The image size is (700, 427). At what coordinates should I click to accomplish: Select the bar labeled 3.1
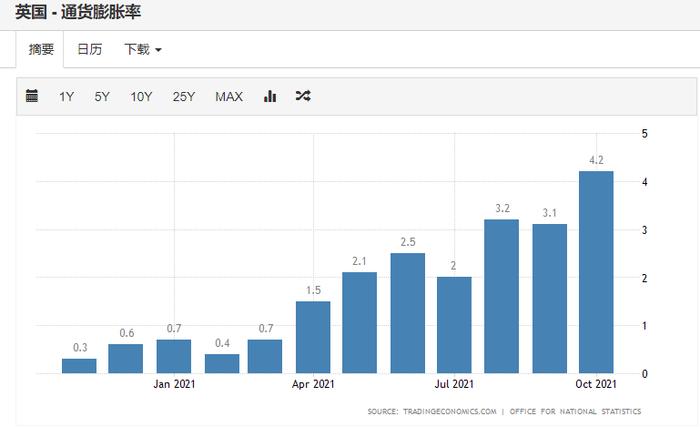[550, 298]
